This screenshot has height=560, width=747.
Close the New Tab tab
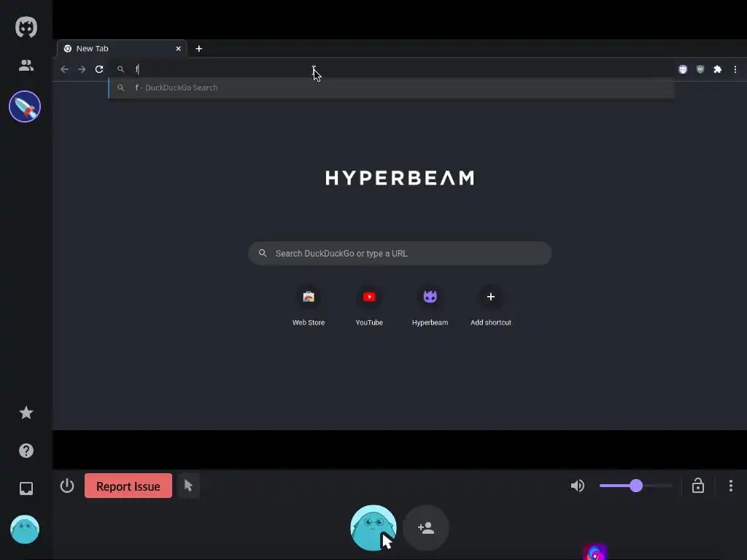(x=178, y=49)
